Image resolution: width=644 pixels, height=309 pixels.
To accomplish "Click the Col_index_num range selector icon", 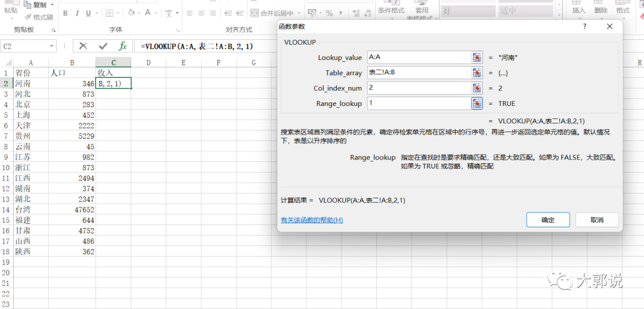I will [x=477, y=88].
